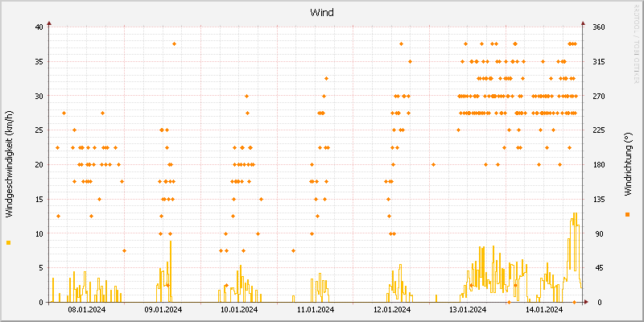Viewport: 644px width, 322px height.
Task: Click the yellow wind speed legend square
Action: click(x=9, y=243)
